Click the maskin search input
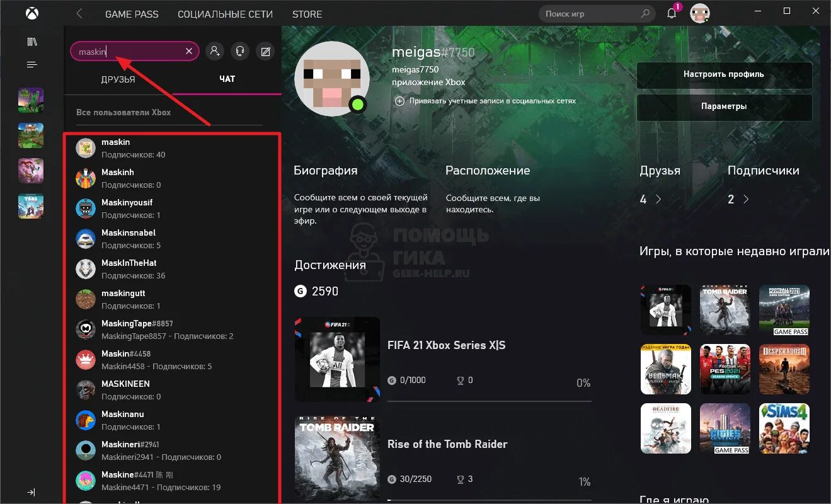 click(x=134, y=52)
